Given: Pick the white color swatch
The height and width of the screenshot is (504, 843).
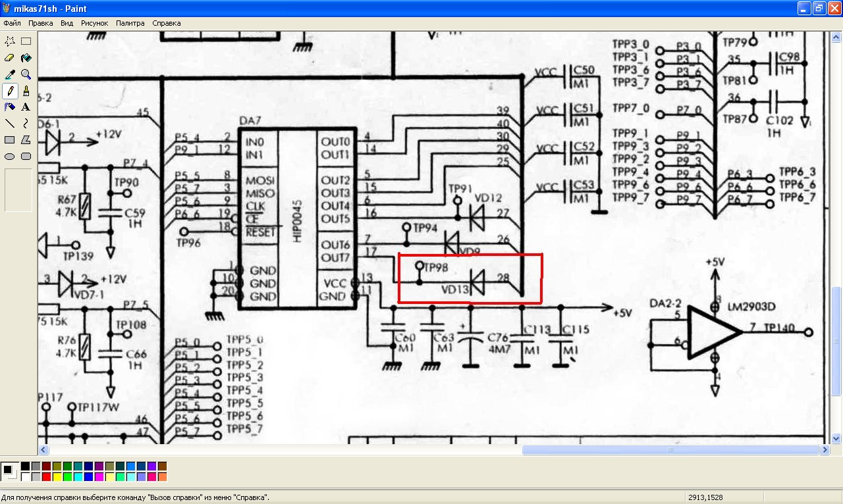Looking at the screenshot, I should [x=26, y=476].
